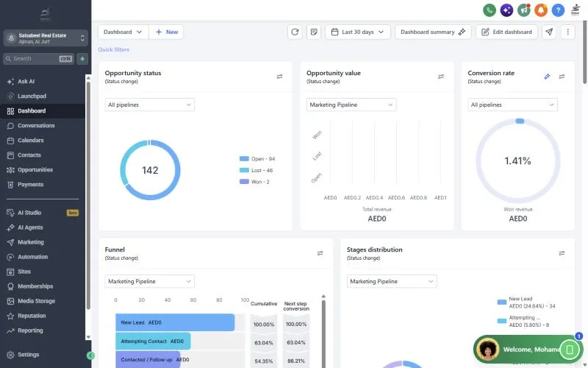This screenshot has width=588, height=368.
Task: Switch account via Salsabeel Real Estate selector
Action: coord(46,38)
